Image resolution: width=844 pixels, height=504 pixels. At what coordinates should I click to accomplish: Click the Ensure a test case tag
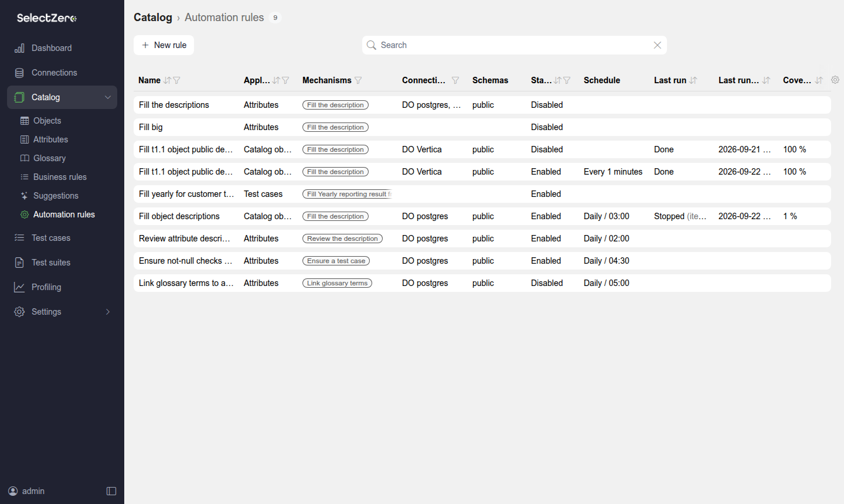pyautogui.click(x=336, y=261)
